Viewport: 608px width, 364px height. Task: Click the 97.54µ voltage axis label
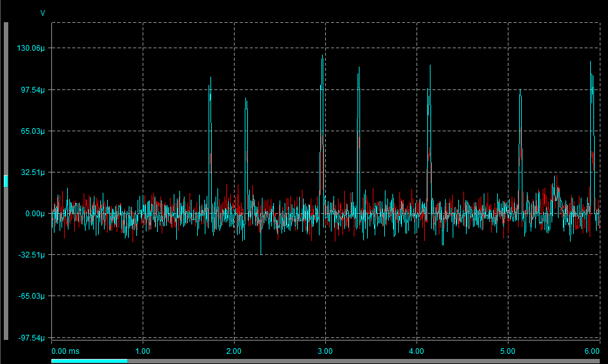(32, 90)
